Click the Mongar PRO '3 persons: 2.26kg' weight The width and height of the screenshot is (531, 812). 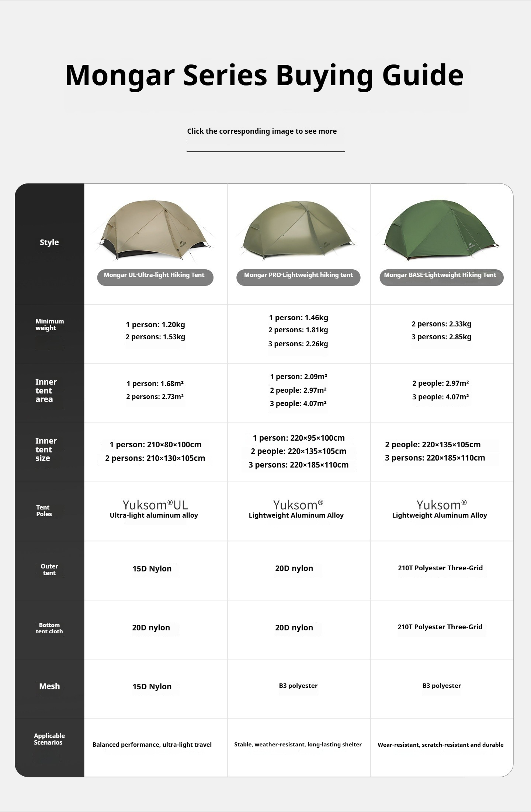click(x=298, y=344)
